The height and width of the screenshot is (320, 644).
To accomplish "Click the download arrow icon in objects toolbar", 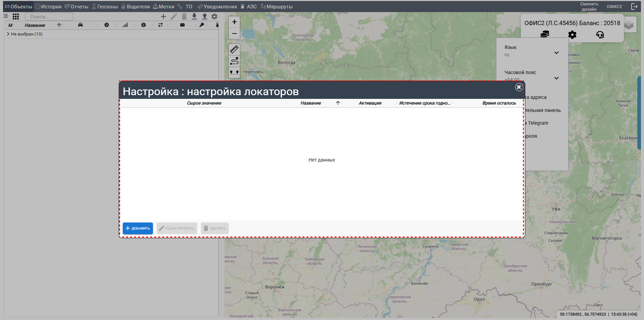I will tap(194, 16).
